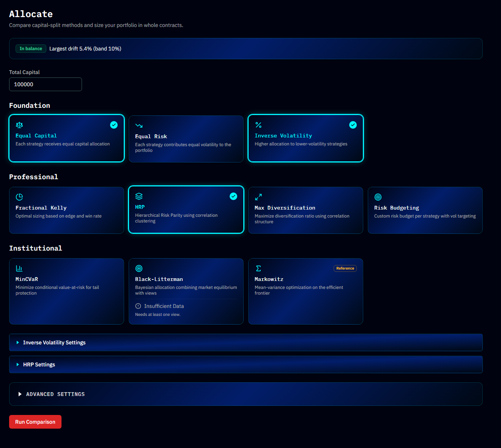The width and height of the screenshot is (501, 448).
Task: Click 'Hierarchical Risk Parity using correlation clustering' description
Action: click(x=176, y=218)
